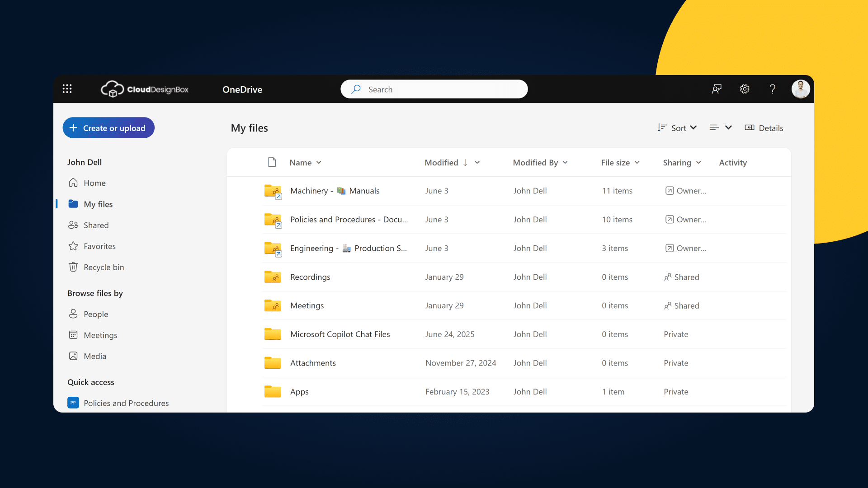Open the view options list dropdown
This screenshot has height=488, width=868.
[721, 128]
